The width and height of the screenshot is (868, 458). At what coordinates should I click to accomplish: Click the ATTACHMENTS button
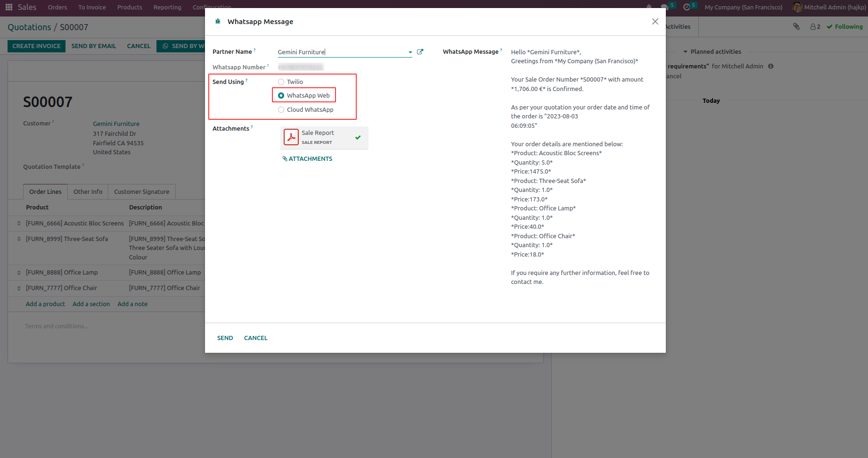click(307, 159)
